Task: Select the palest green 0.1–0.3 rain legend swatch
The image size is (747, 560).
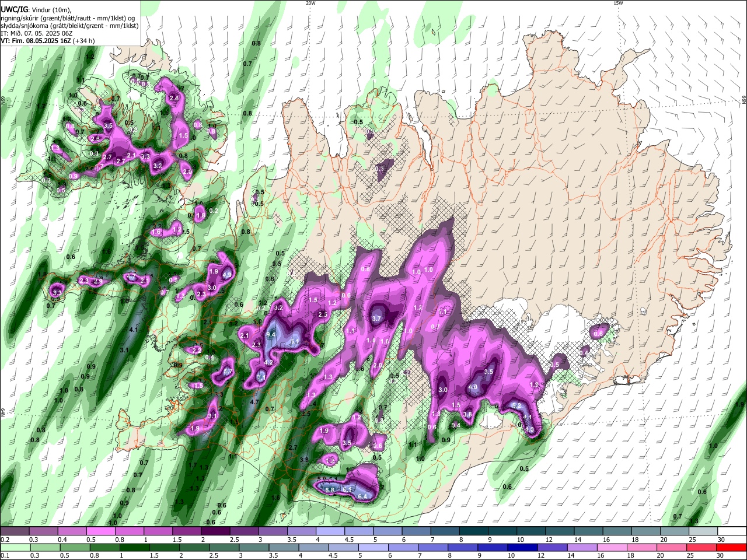Action: click(15, 547)
